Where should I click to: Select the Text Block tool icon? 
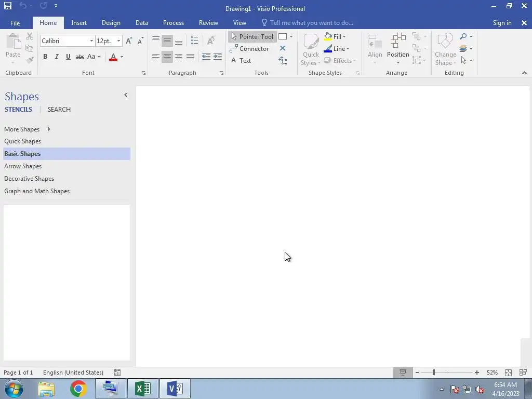[x=283, y=60]
